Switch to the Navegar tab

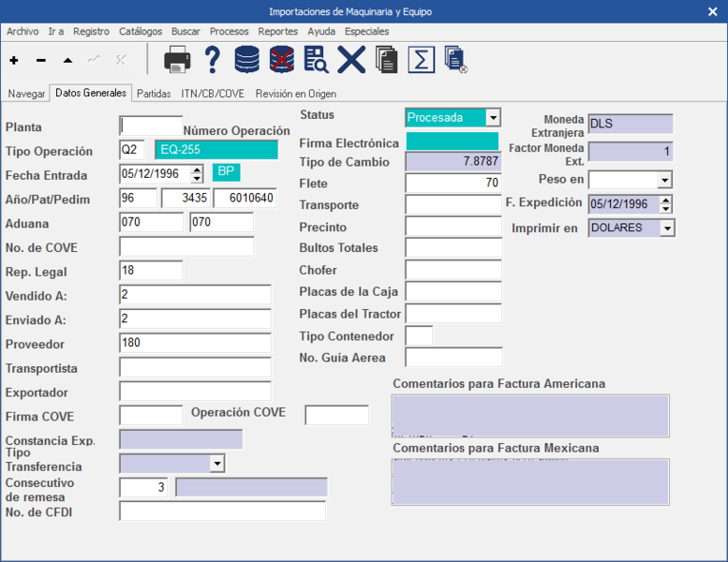coord(26,94)
